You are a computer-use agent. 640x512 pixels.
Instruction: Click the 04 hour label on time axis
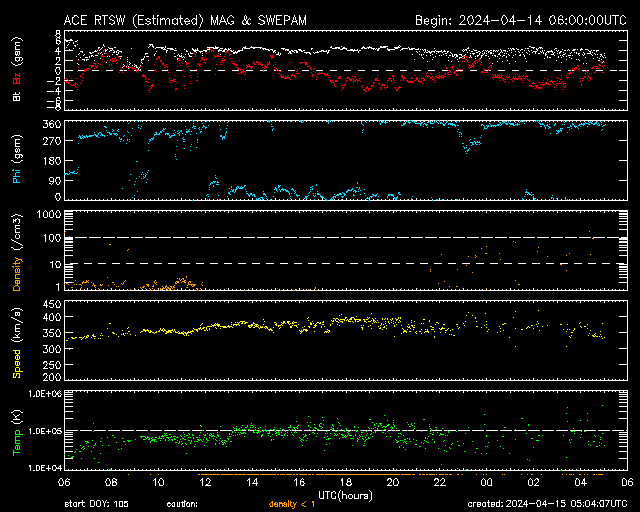[x=580, y=482]
